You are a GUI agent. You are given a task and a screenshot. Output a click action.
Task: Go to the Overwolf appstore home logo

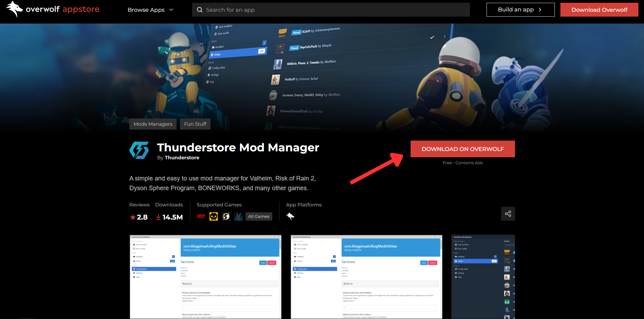(53, 9)
